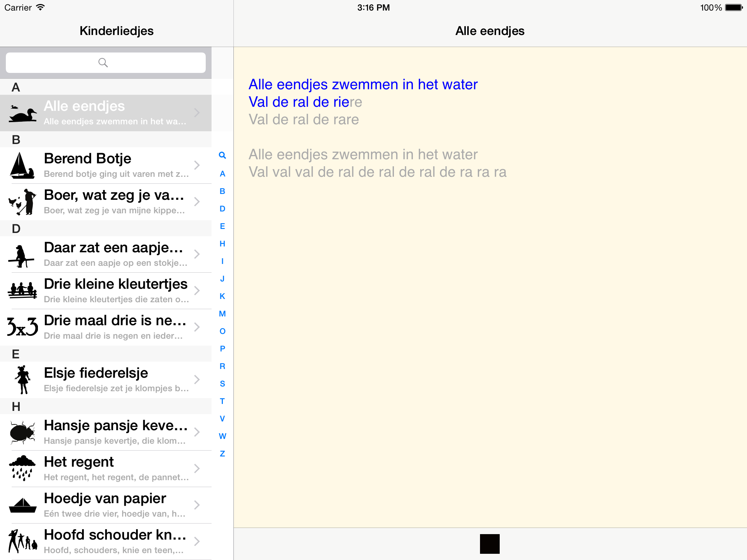Screen dimensions: 747x560
Task: Click the Wi-Fi icon in status bar
Action: (40, 7)
